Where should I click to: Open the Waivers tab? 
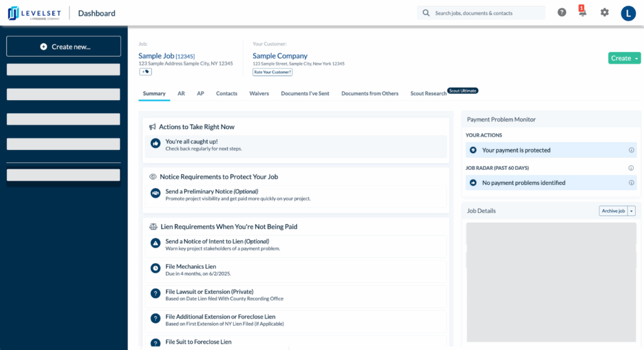point(259,93)
